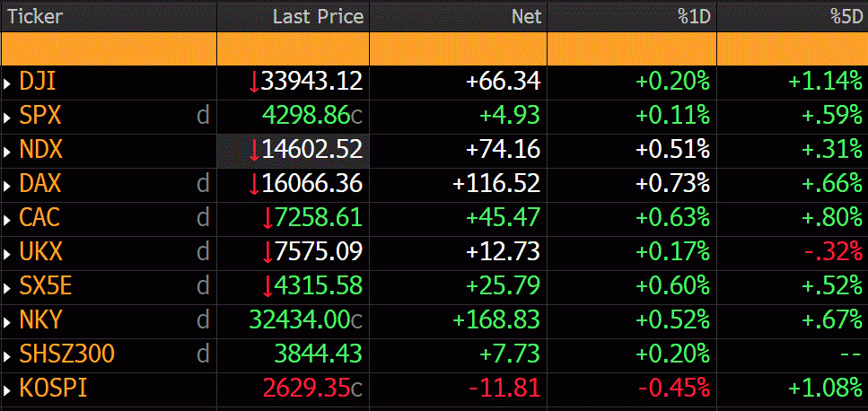868x411 pixels.
Task: Select the NDX ticker
Action: click(x=41, y=151)
